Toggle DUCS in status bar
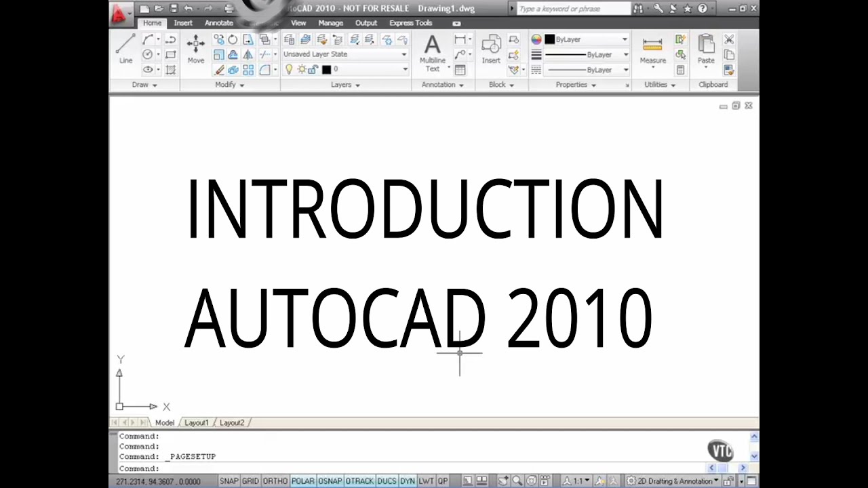 (387, 481)
